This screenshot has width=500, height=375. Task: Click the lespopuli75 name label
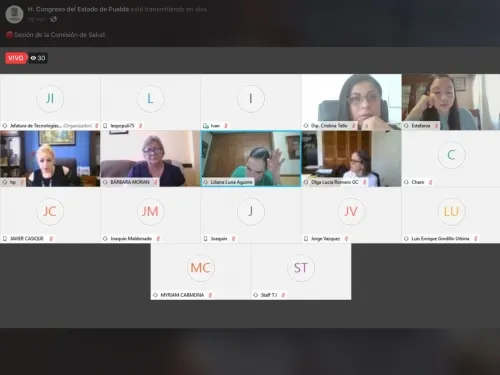(122, 126)
